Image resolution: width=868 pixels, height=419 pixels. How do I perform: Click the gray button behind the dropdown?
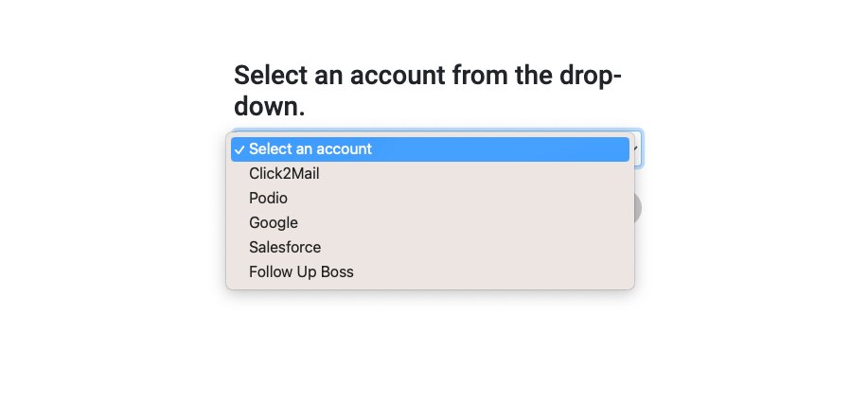(x=637, y=208)
